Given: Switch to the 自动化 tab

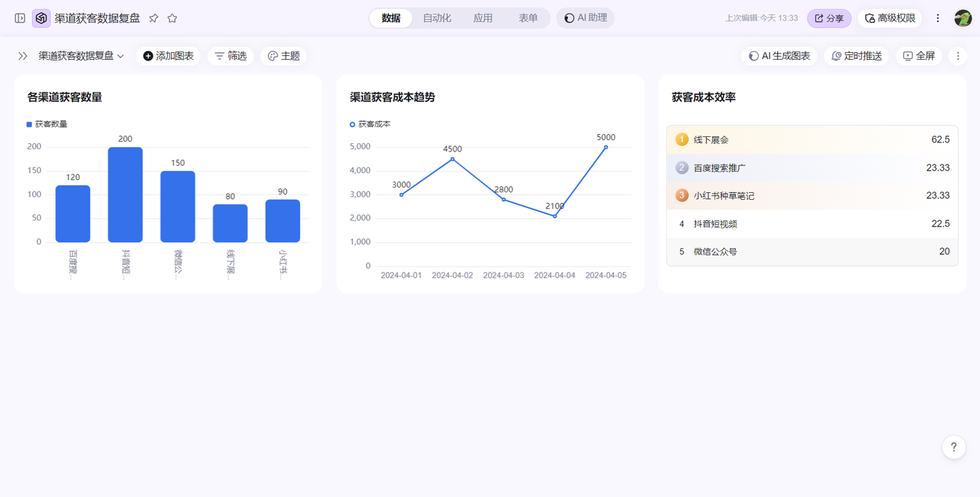Looking at the screenshot, I should [437, 18].
